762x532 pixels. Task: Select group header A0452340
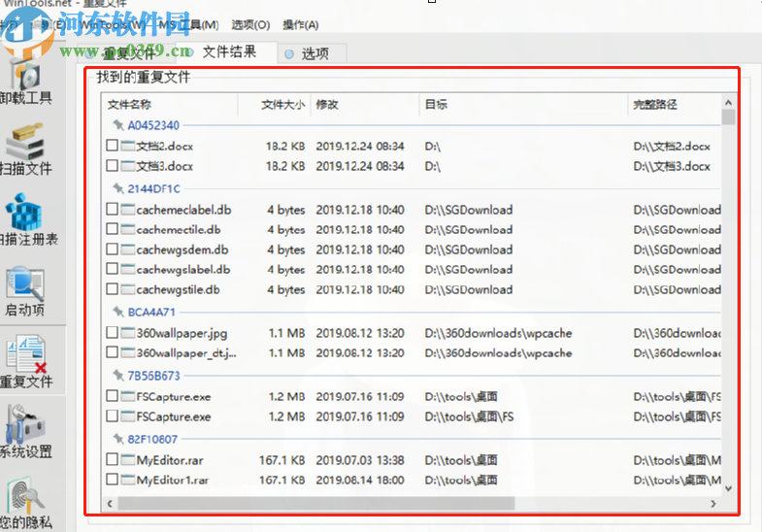tap(153, 125)
